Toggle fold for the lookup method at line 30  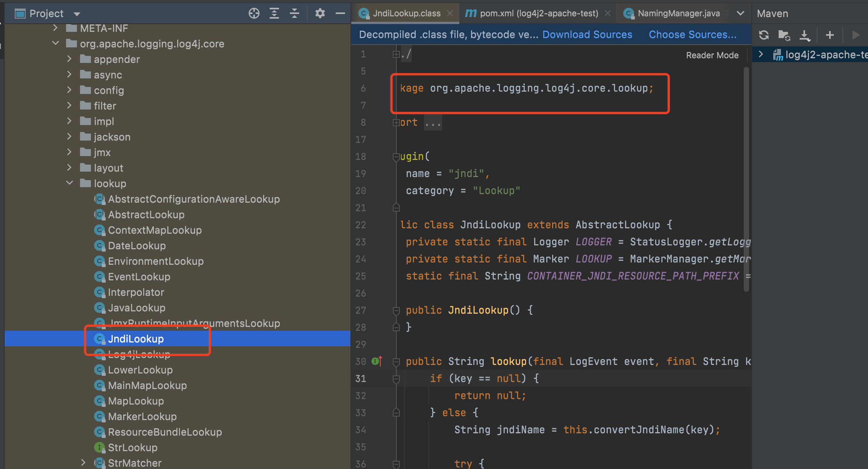point(396,362)
